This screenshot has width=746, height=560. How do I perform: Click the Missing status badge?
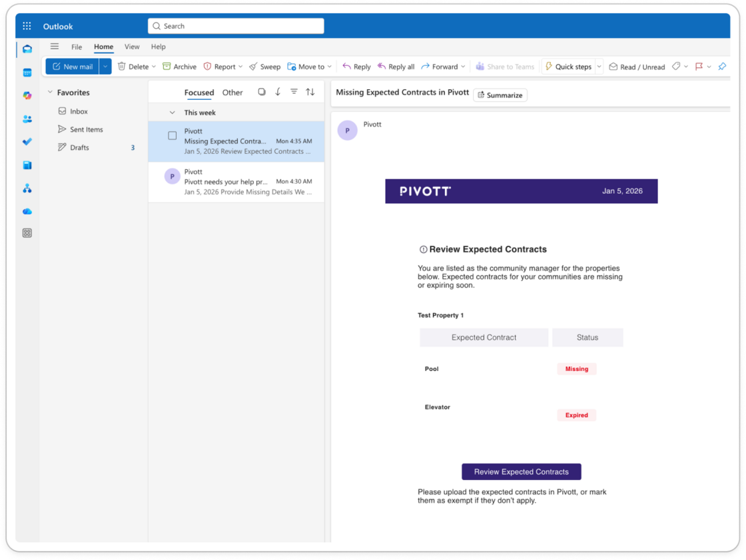pos(577,369)
